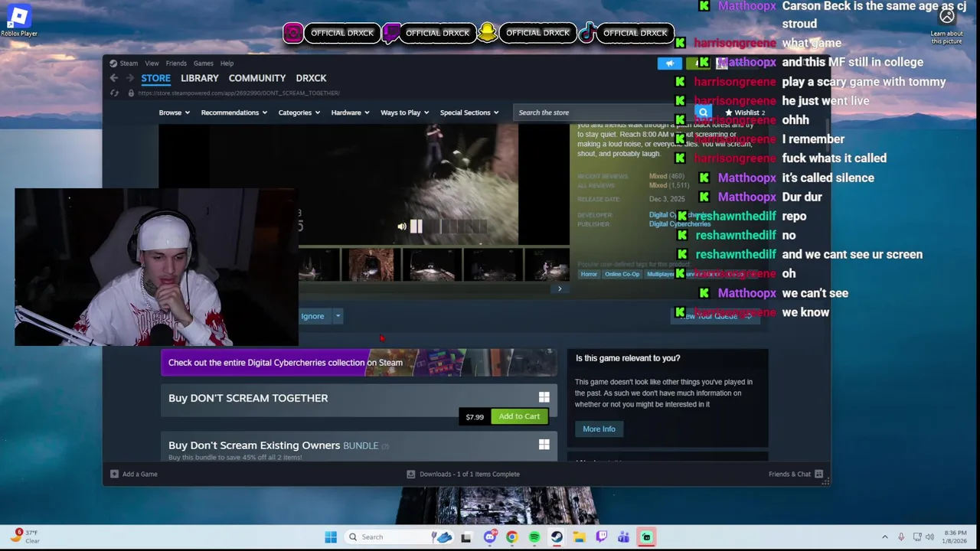The height and width of the screenshot is (551, 980).
Task: Open File Explorer from the taskbar
Action: point(579,537)
